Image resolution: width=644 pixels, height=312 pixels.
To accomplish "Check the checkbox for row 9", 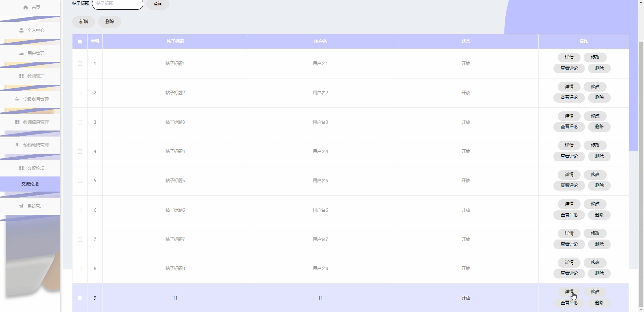I will click(x=80, y=298).
